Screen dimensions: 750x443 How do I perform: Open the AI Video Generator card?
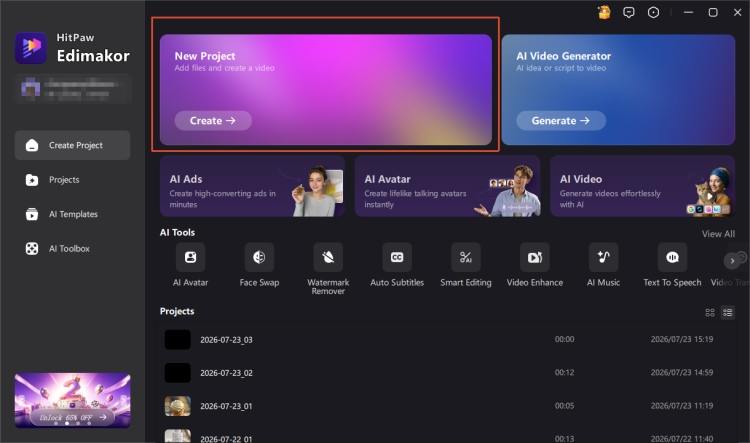pyautogui.click(x=618, y=89)
